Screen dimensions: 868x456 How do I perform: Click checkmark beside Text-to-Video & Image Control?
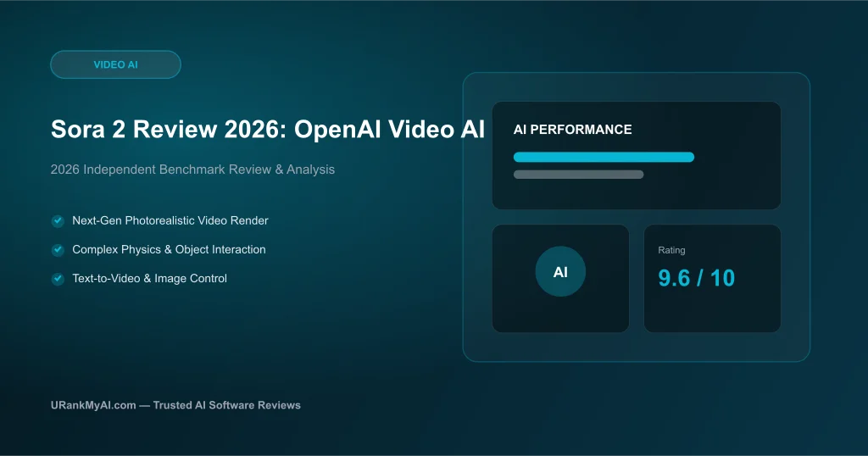[58, 278]
